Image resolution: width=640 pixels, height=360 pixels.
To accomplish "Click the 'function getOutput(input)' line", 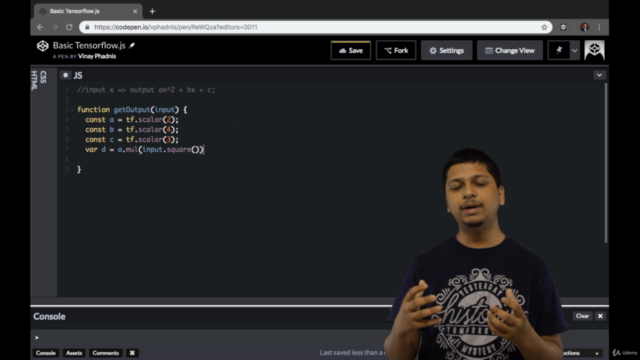I will (x=132, y=110).
